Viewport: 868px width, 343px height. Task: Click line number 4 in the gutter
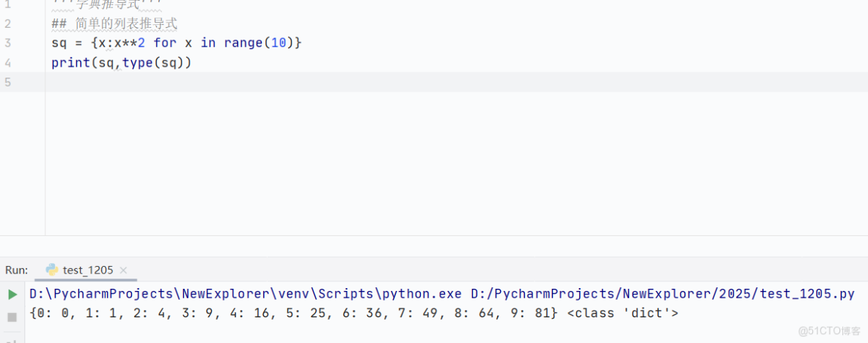pos(7,63)
